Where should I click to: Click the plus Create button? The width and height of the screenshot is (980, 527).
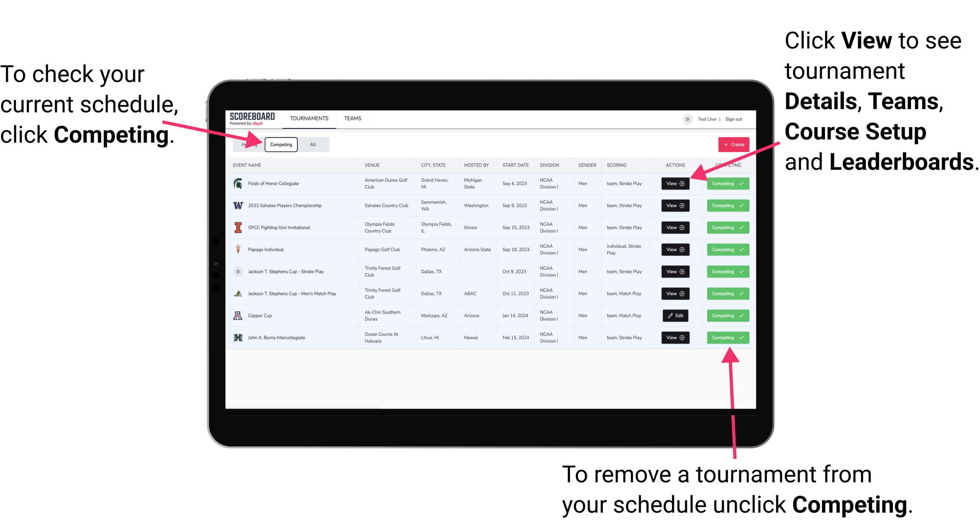click(x=731, y=143)
